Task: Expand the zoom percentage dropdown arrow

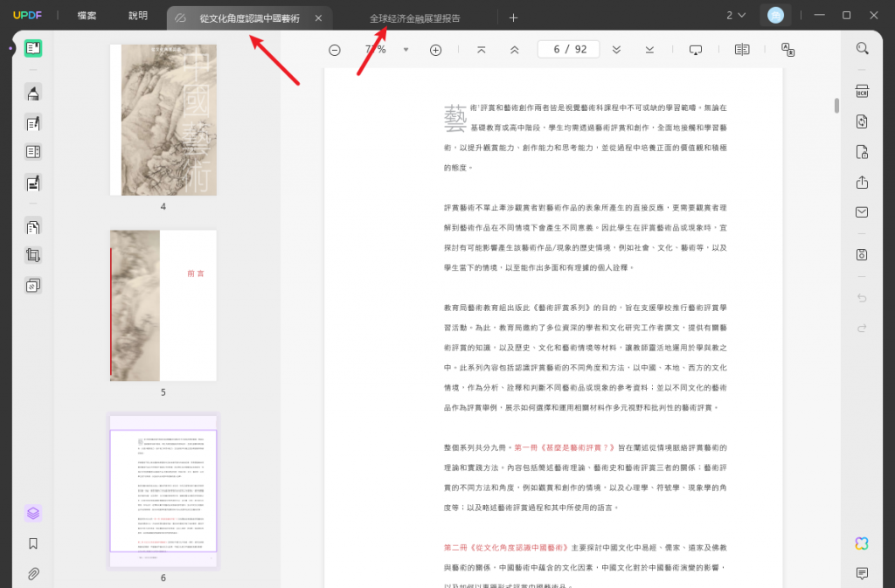Action: pyautogui.click(x=406, y=50)
